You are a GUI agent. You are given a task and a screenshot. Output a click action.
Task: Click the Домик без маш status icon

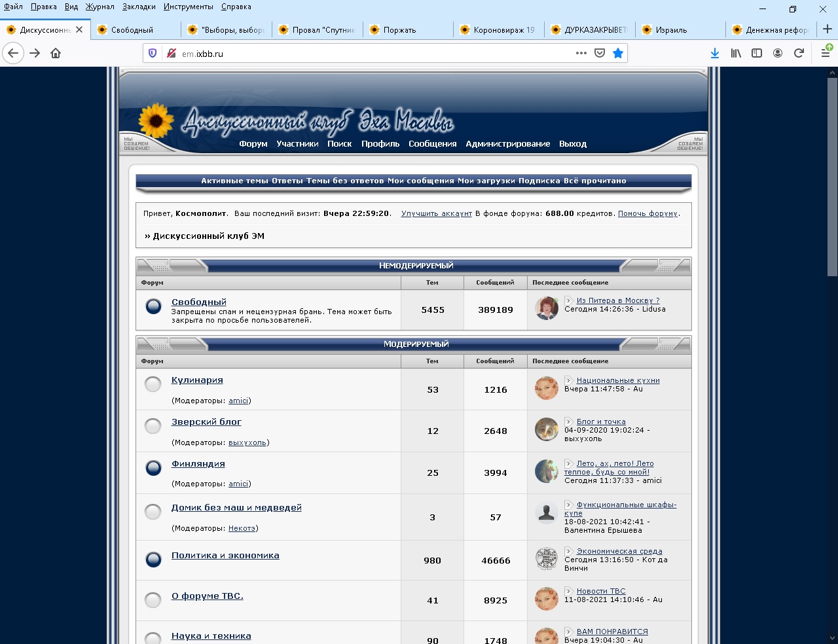[153, 512]
